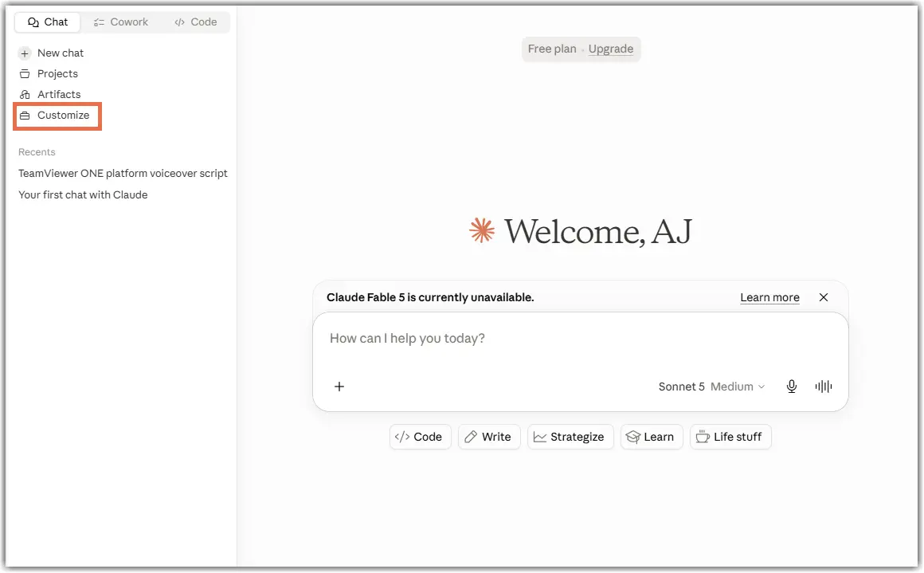Click the Learn more link

(769, 298)
